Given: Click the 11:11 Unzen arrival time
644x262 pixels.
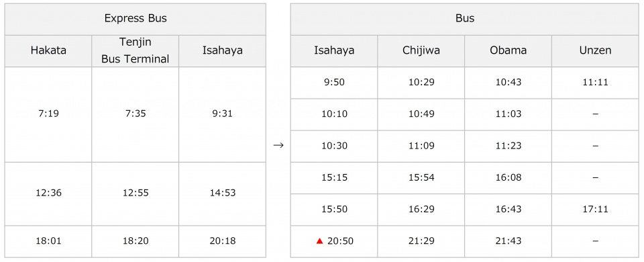Looking at the screenshot, I should pyautogui.click(x=595, y=82).
